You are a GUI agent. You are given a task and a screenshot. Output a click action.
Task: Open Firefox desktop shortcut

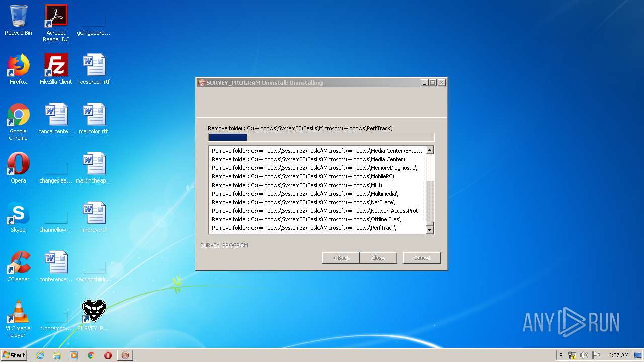pyautogui.click(x=18, y=69)
